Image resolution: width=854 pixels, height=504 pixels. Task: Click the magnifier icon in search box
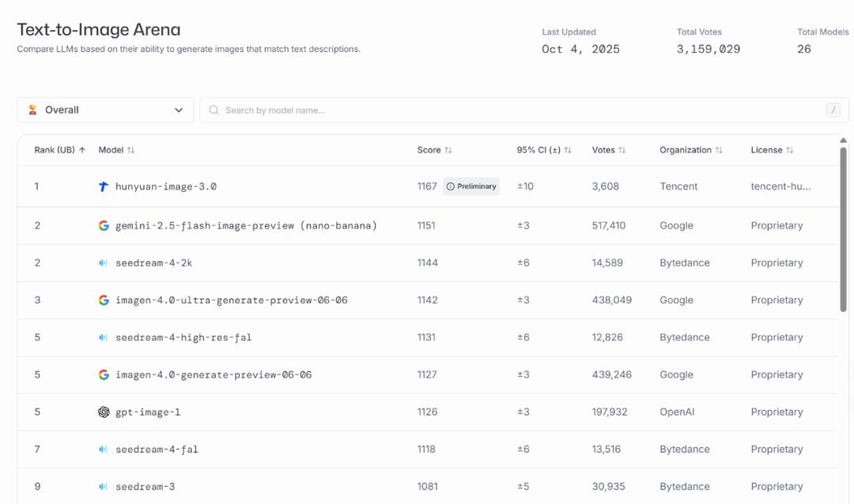[x=213, y=111]
